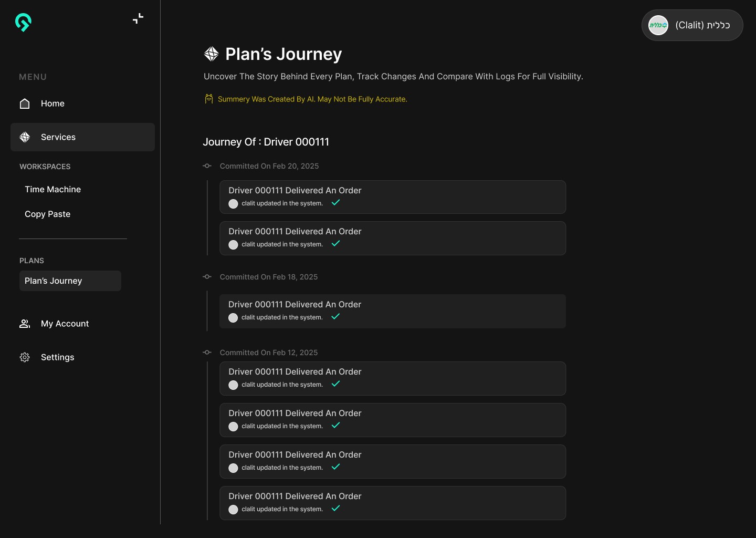Click the commit node icon for Feb 12, 2025
756x538 pixels.
(x=207, y=353)
